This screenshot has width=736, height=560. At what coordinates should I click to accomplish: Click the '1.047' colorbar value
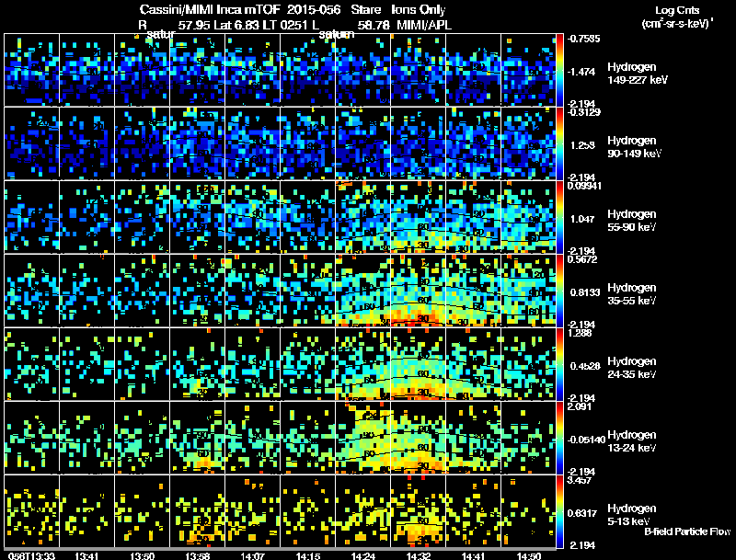(x=582, y=219)
